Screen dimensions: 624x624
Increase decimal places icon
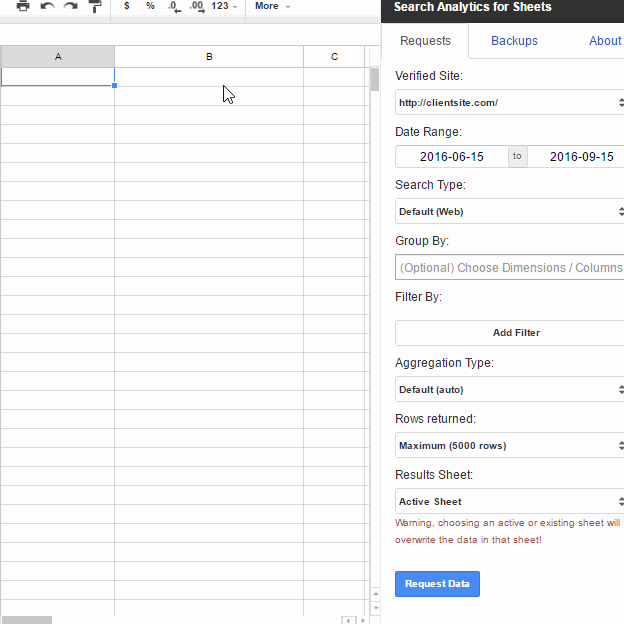(197, 6)
